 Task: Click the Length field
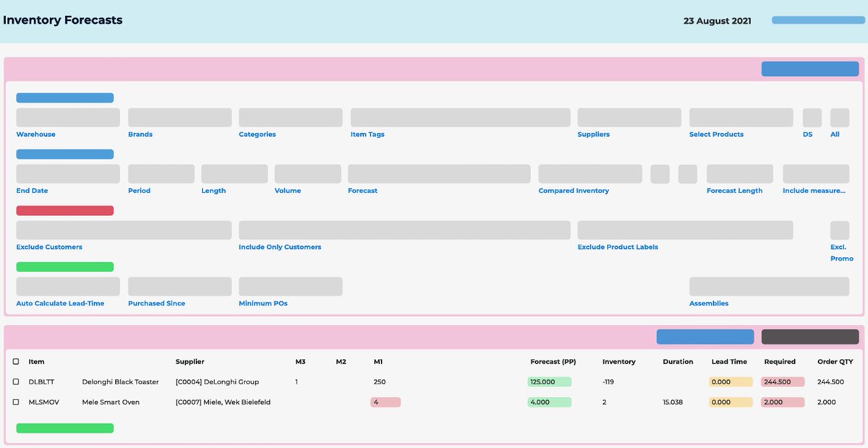point(234,174)
